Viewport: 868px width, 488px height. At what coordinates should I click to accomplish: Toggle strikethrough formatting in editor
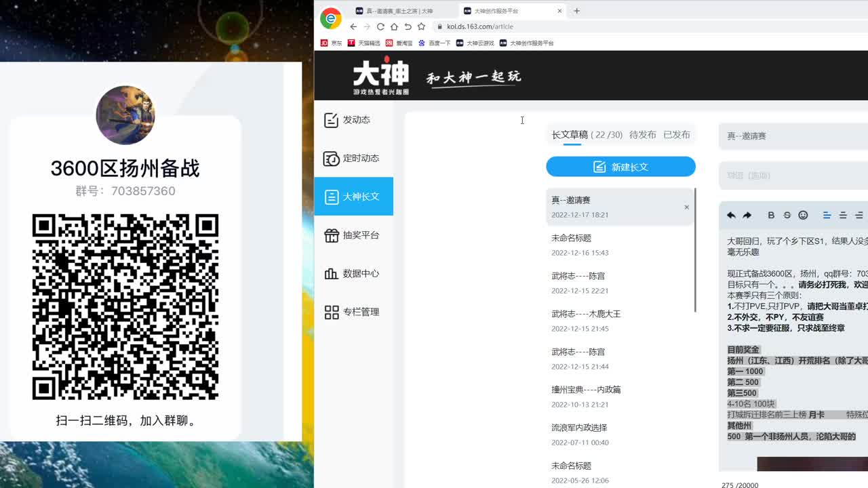(787, 215)
